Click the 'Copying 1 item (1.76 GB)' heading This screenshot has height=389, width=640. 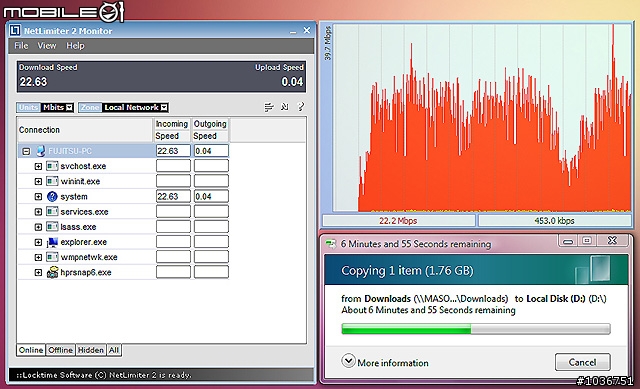pyautogui.click(x=407, y=271)
